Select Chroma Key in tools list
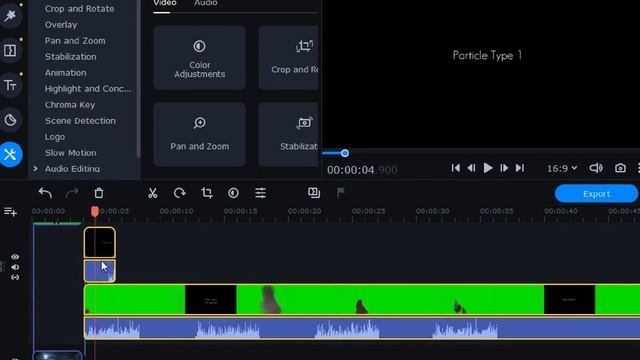 (x=70, y=105)
